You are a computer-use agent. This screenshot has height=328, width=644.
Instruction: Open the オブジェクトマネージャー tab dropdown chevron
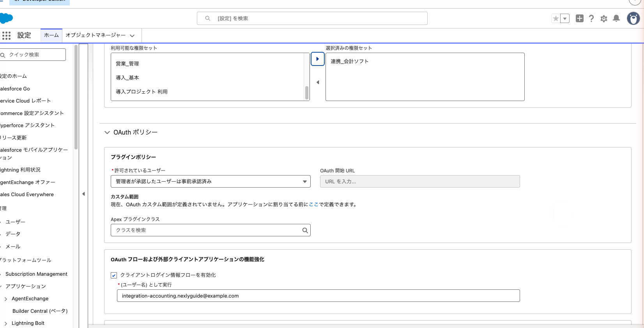point(133,35)
